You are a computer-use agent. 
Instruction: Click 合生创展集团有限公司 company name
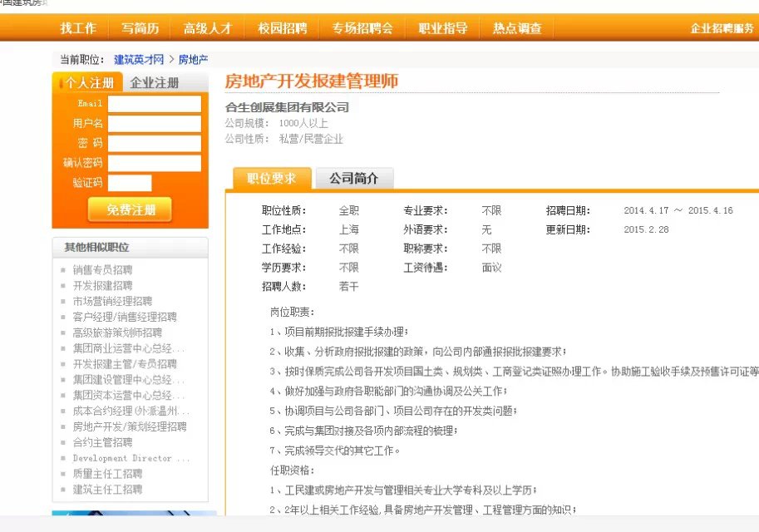pyautogui.click(x=287, y=107)
